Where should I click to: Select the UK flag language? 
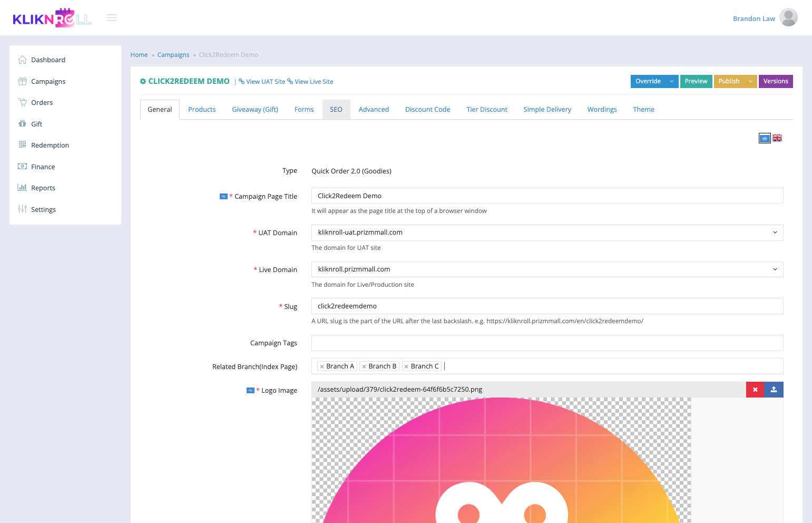point(777,138)
